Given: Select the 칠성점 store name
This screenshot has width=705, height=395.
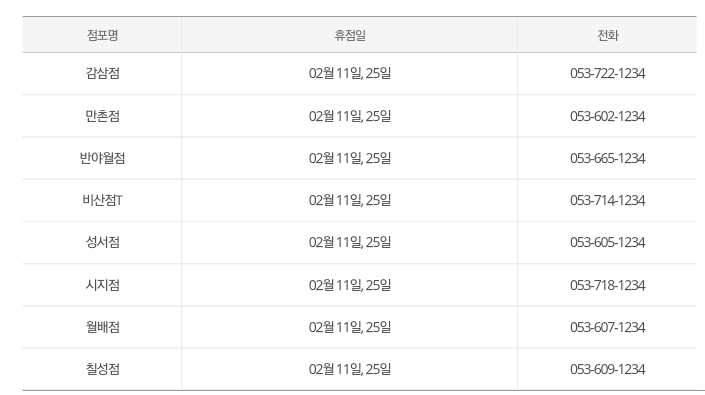Looking at the screenshot, I should [x=103, y=369].
